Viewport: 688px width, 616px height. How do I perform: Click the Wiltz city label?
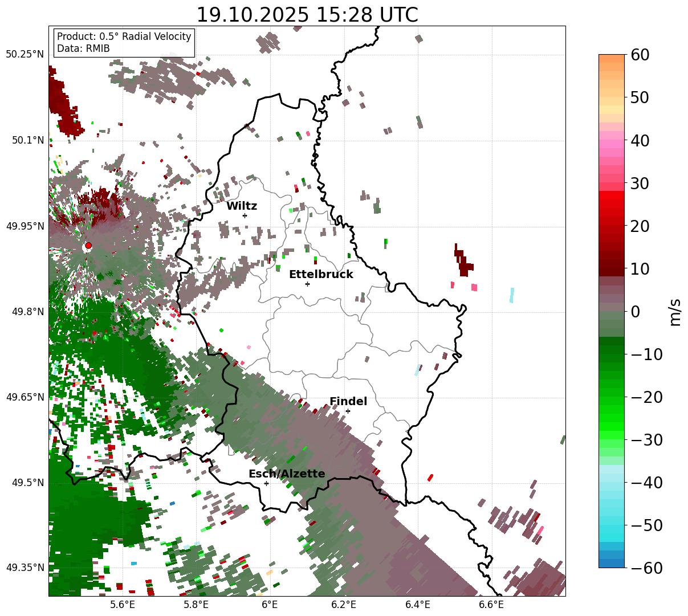click(x=242, y=206)
